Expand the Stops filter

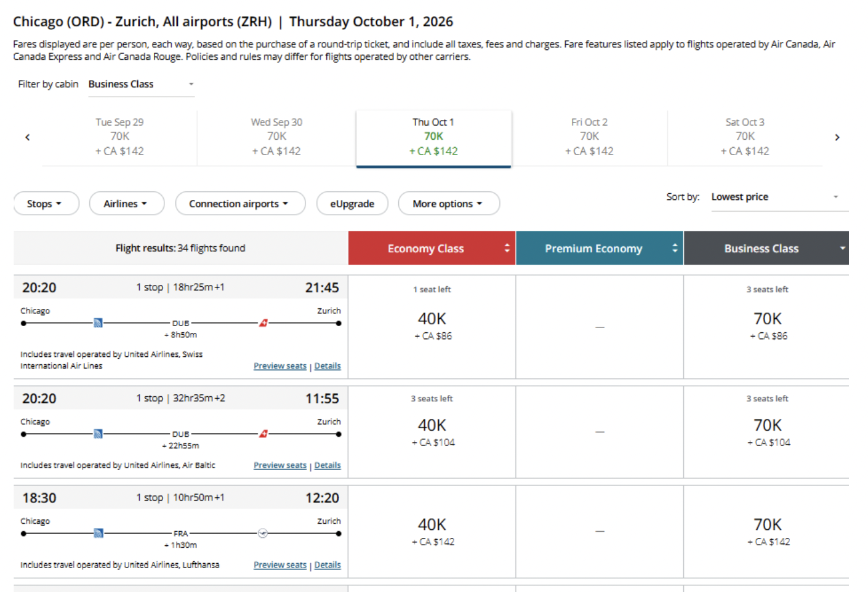(46, 204)
